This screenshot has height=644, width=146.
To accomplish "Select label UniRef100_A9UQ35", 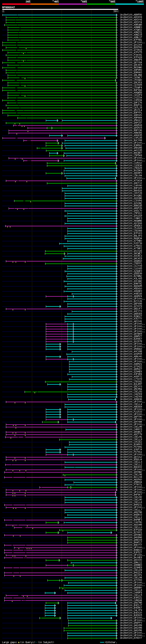I will pyautogui.click(x=131, y=135).
